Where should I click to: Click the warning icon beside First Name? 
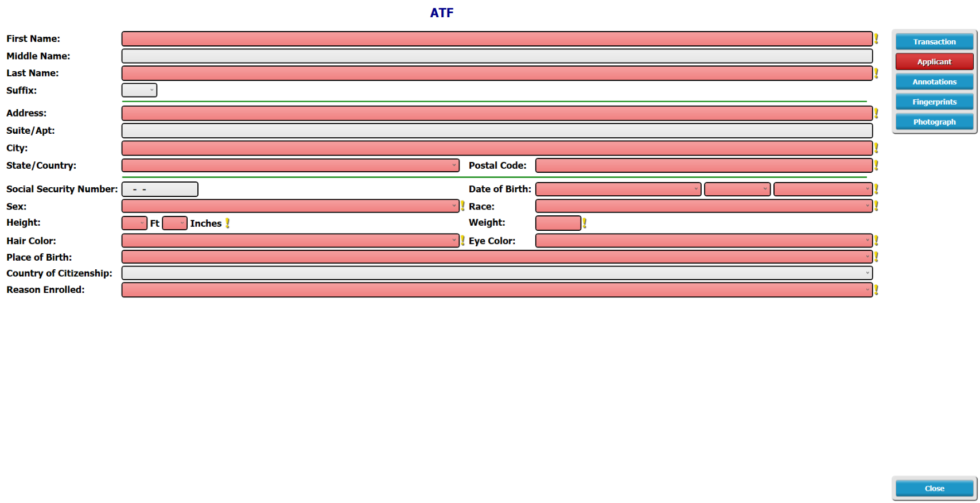tap(876, 39)
